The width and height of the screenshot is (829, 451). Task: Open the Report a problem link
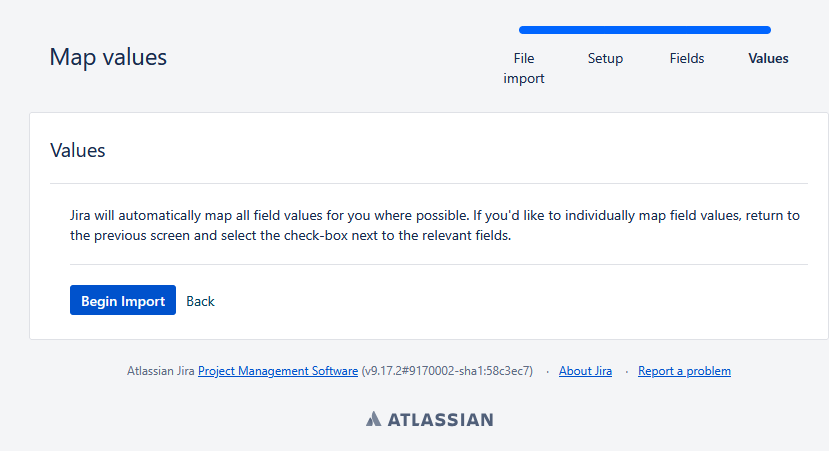point(684,371)
